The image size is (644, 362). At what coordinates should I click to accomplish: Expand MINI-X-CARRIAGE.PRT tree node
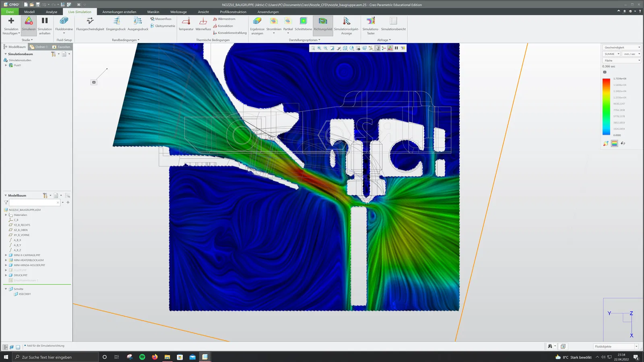tap(6, 255)
